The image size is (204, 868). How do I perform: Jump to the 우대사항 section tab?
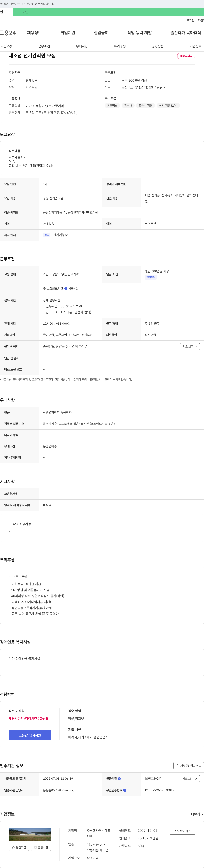[x=82, y=46]
